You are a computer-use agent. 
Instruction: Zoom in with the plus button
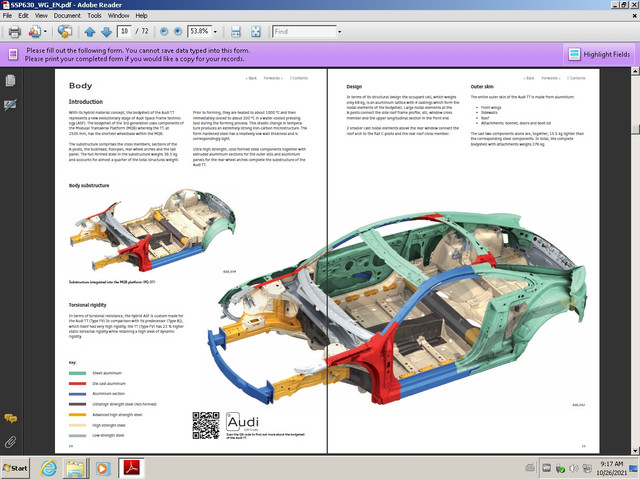coord(178,31)
